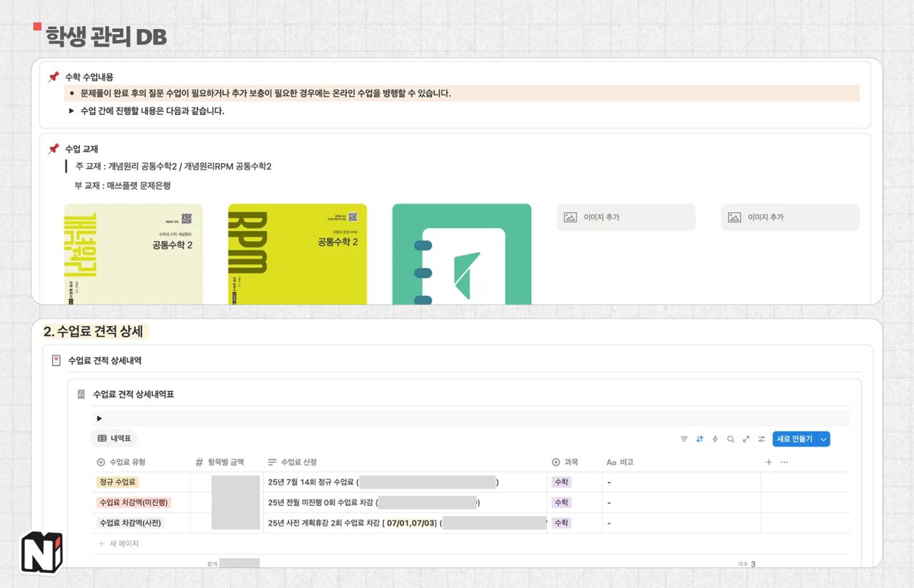Screen dimensions: 914x588
Task: Click the 수학 tag in 정규 수업료 row
Action: pos(562,482)
